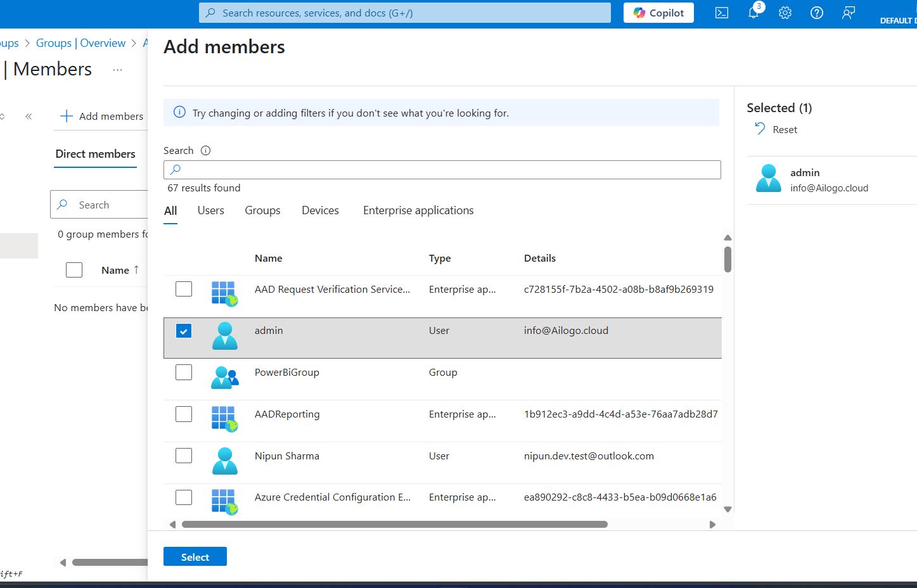Click the Type column header
917x588 pixels.
[440, 258]
